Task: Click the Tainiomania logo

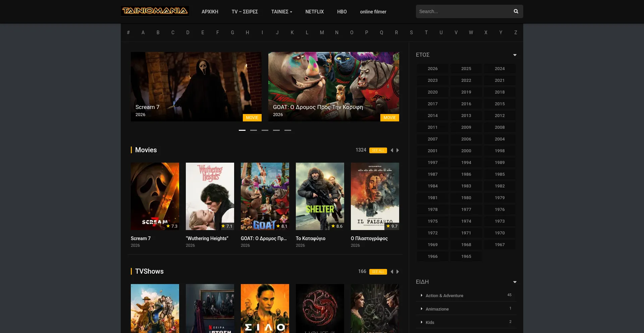Action: coord(155,11)
